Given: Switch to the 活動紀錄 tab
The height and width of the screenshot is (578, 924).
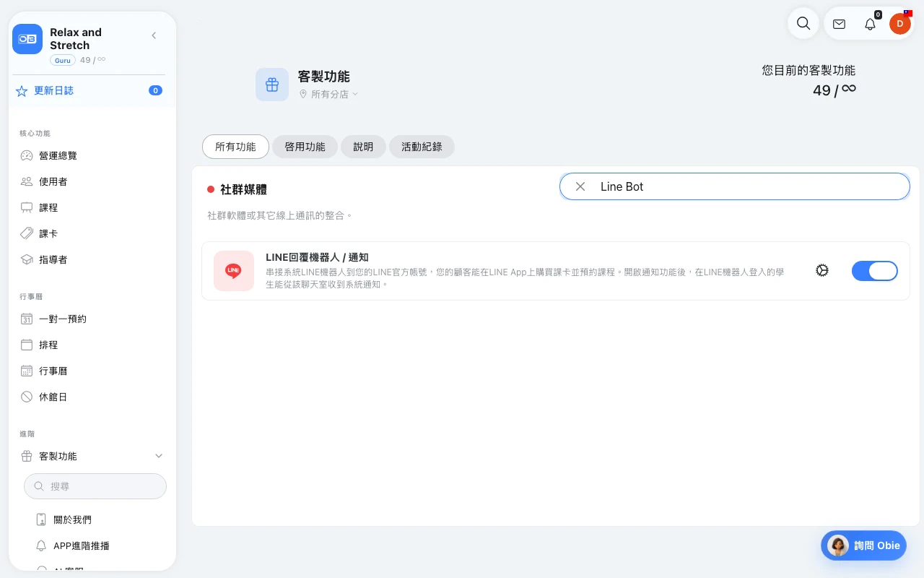Looking at the screenshot, I should (422, 147).
